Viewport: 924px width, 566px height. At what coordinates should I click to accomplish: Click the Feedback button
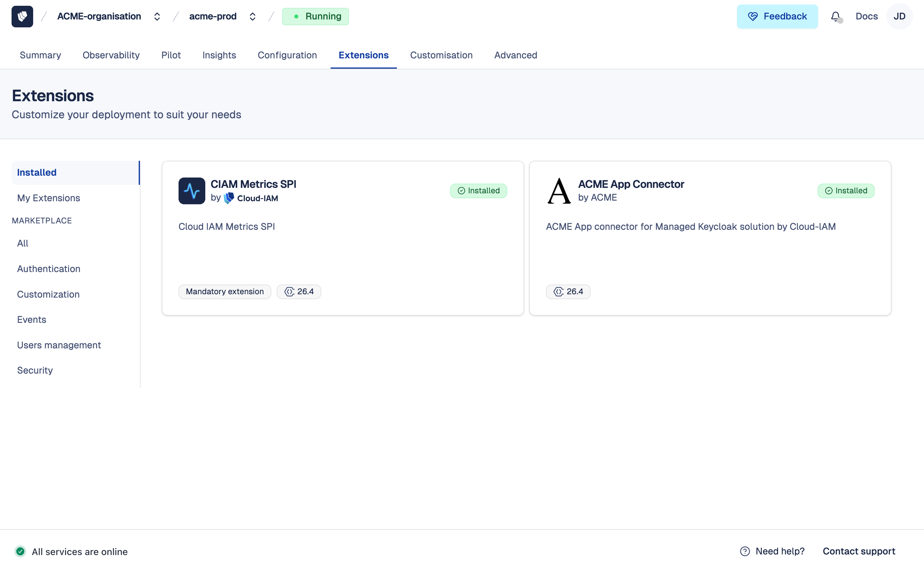pyautogui.click(x=777, y=16)
